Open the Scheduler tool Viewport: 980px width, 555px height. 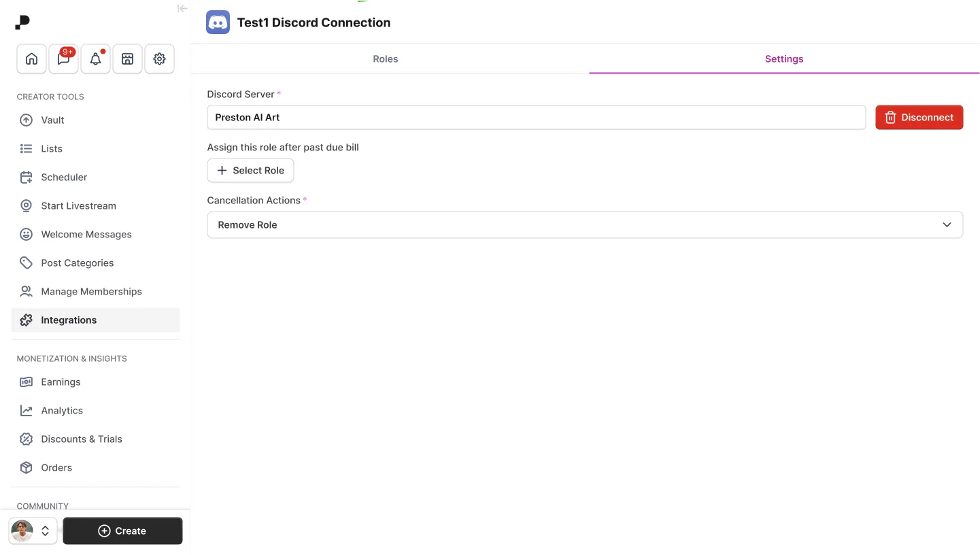pos(63,177)
